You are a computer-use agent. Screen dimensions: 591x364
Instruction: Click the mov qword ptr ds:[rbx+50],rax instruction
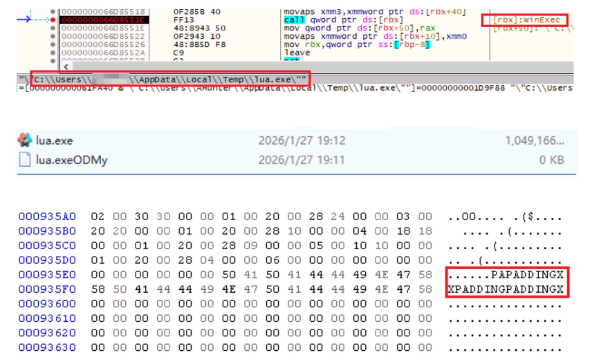359,28
